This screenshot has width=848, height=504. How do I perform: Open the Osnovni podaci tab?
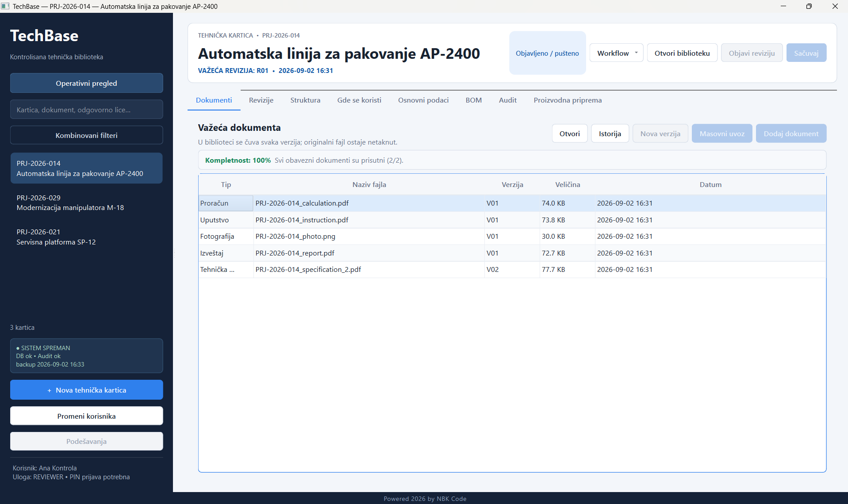pos(423,100)
